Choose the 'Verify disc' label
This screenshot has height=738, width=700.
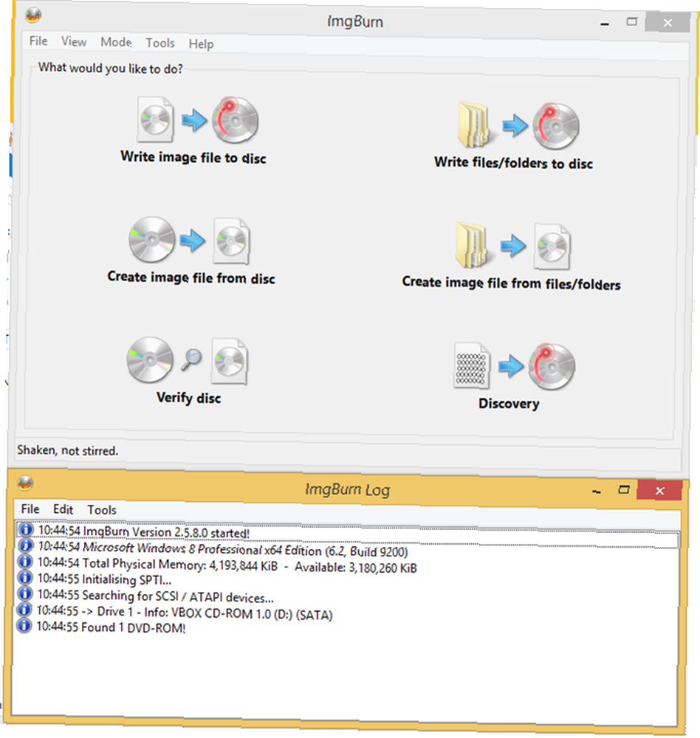[188, 398]
